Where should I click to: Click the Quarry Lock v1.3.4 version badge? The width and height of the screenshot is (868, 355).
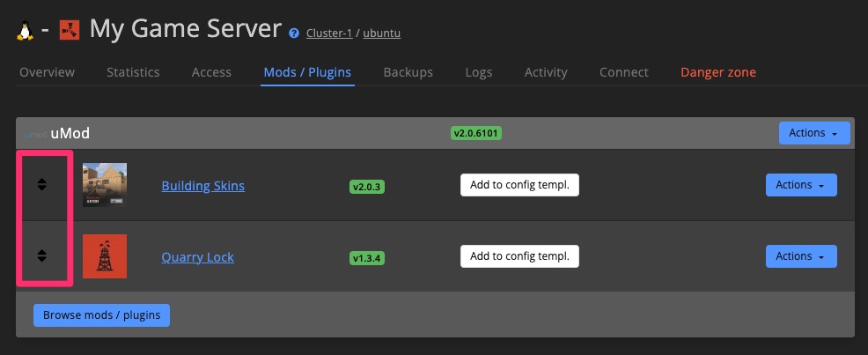coord(367,258)
